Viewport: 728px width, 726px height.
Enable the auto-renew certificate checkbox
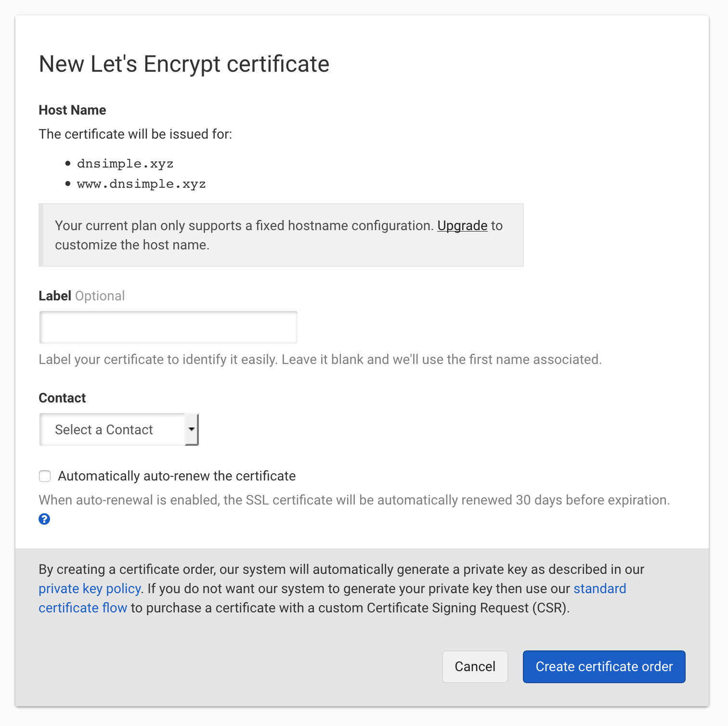click(45, 476)
